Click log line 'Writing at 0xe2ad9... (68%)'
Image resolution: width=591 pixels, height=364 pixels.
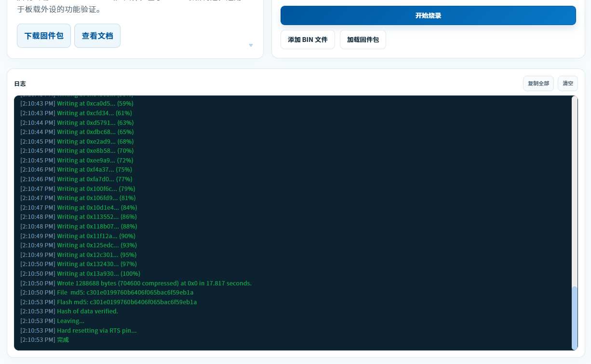coord(77,142)
